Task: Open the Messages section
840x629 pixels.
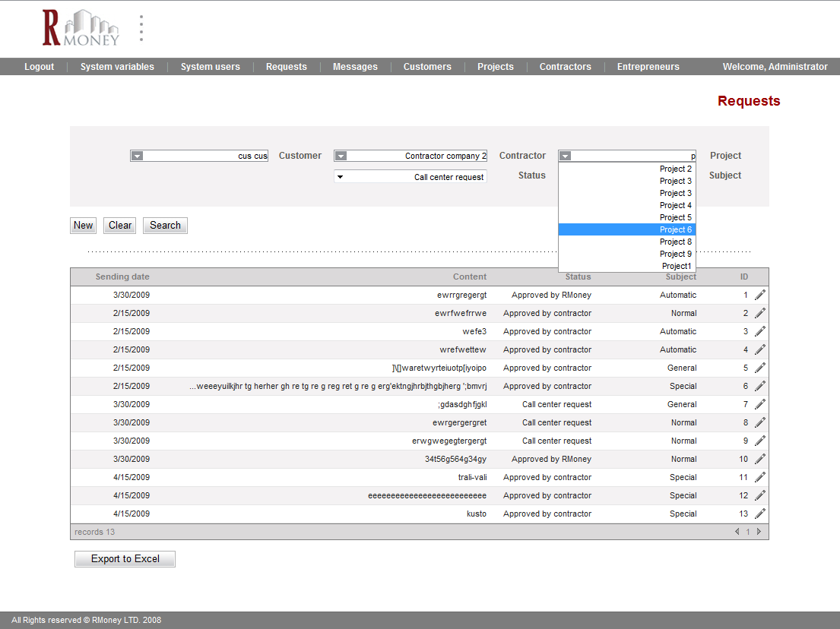Action: click(355, 66)
